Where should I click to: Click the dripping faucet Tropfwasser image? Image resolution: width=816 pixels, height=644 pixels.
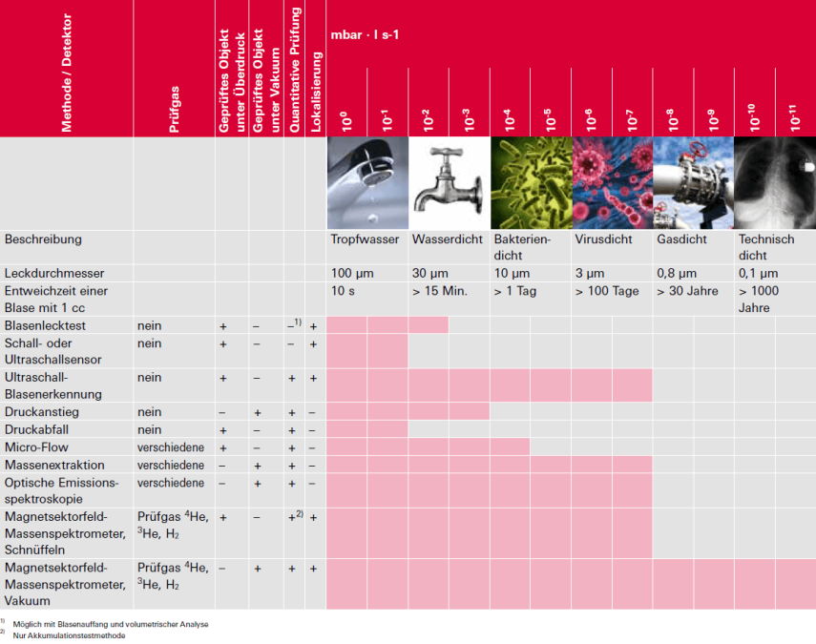pyautogui.click(x=367, y=182)
